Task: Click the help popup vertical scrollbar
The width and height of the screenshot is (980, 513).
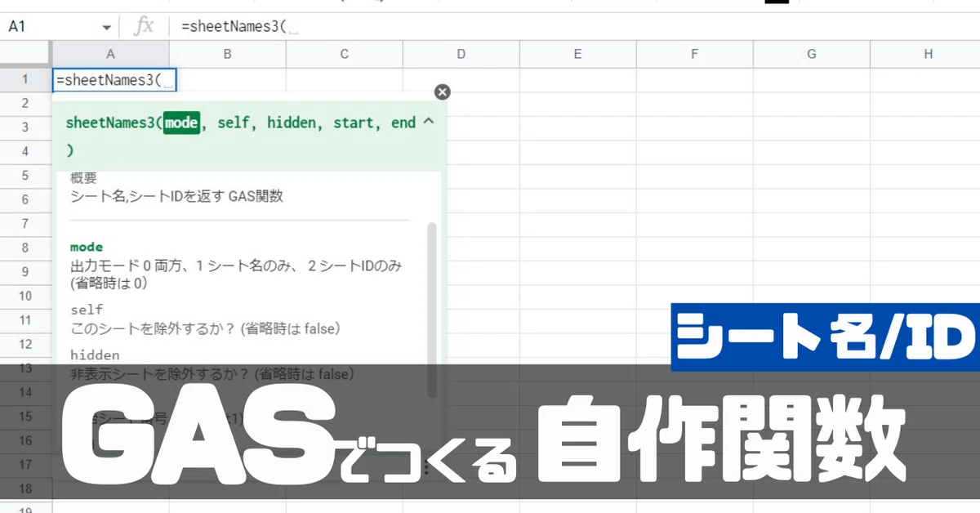Action: 432,309
